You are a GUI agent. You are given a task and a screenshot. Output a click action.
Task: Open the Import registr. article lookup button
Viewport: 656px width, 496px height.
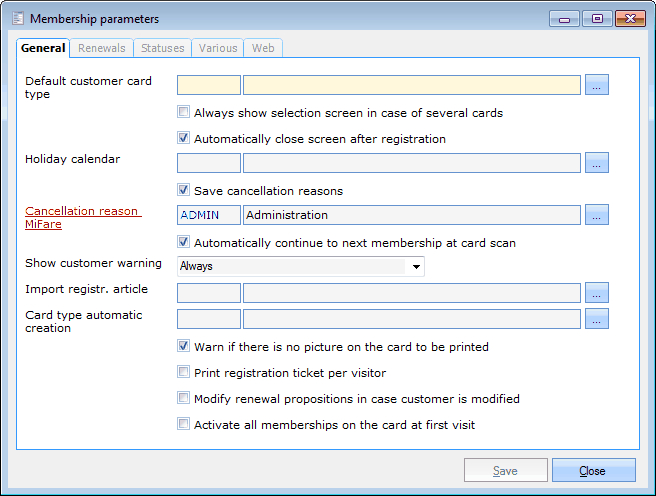point(597,293)
